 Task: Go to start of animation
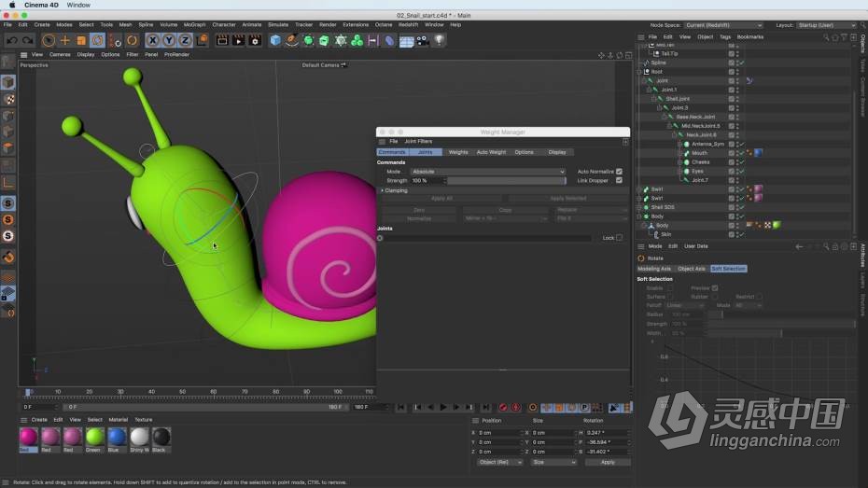(x=400, y=407)
